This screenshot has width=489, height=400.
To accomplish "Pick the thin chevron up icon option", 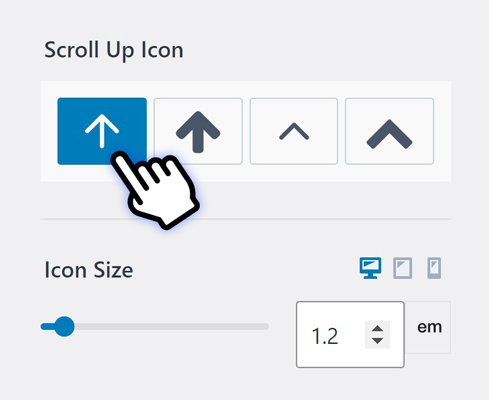I will point(294,131).
